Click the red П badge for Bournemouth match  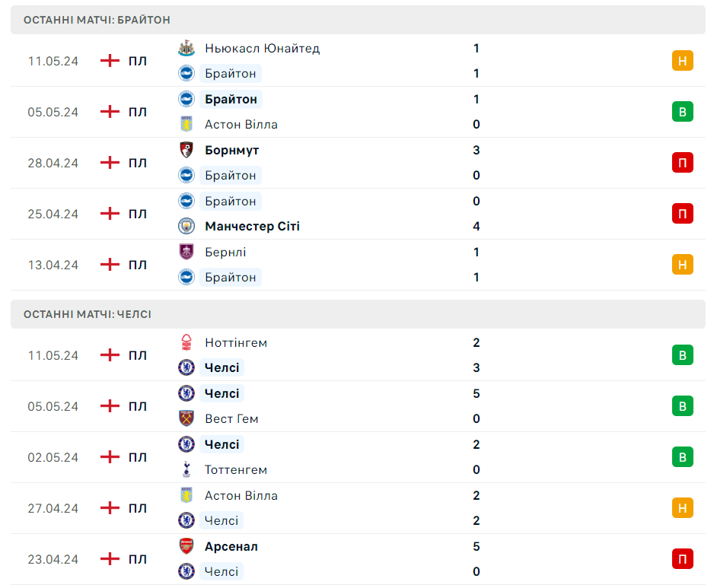tap(682, 163)
